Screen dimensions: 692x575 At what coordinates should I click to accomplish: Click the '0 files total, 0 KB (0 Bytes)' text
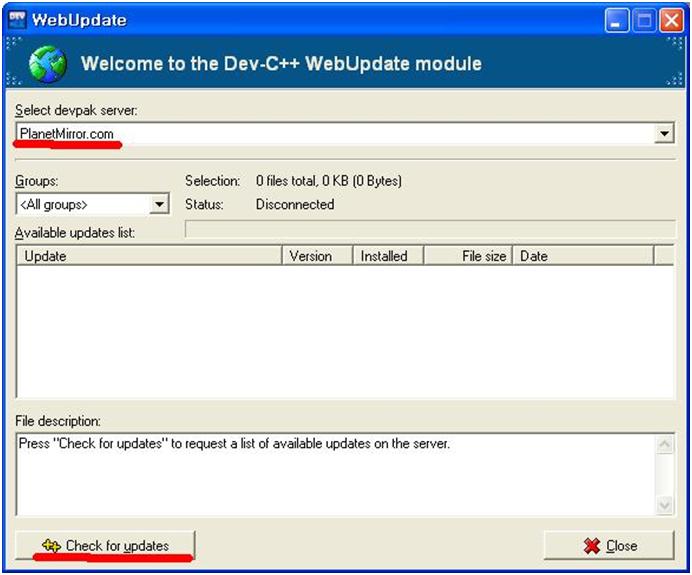tap(329, 180)
